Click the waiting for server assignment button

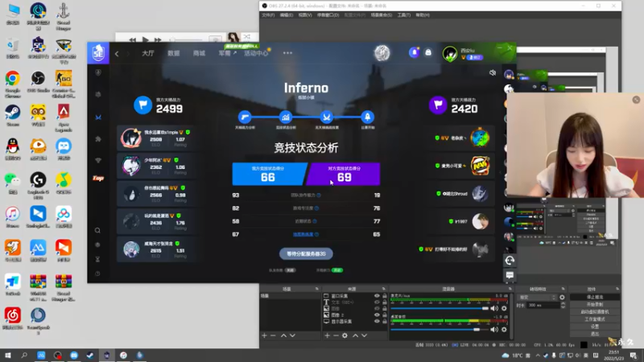tap(306, 253)
